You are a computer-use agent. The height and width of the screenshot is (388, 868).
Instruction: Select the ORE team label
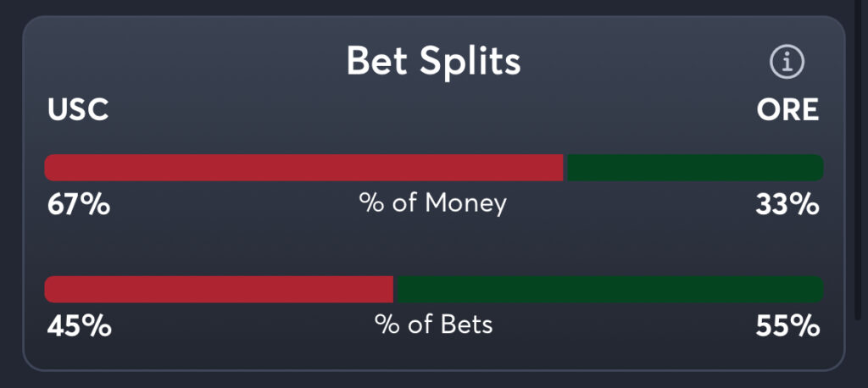(x=787, y=110)
